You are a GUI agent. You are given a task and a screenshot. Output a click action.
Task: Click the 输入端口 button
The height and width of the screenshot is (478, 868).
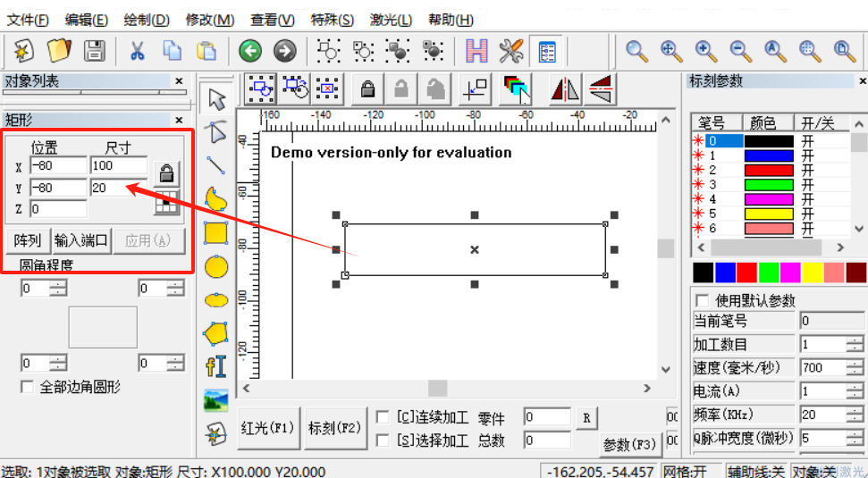pos(80,240)
